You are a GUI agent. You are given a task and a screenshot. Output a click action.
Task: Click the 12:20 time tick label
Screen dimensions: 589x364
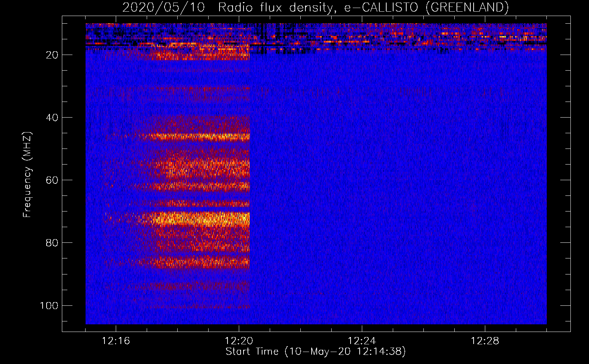tap(239, 341)
